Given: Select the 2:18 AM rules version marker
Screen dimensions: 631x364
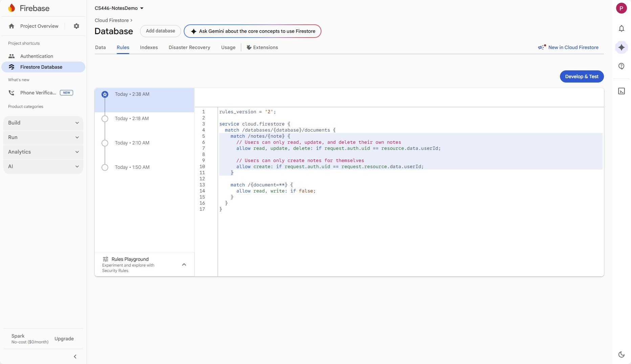Looking at the screenshot, I should pos(105,119).
